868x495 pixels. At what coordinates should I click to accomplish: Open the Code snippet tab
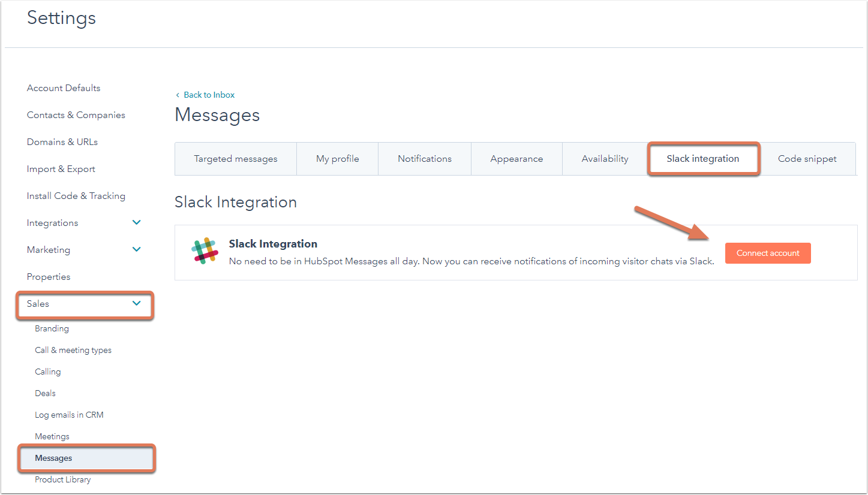tap(807, 159)
